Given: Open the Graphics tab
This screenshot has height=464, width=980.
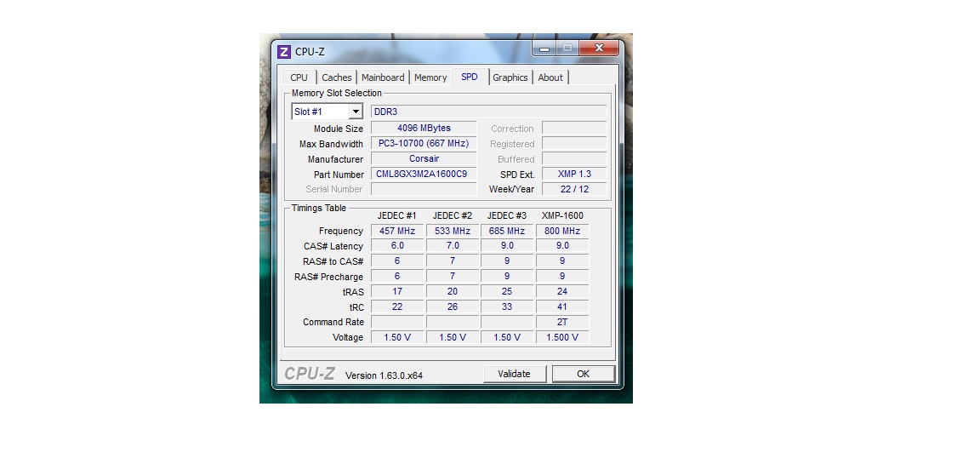Looking at the screenshot, I should point(510,77).
